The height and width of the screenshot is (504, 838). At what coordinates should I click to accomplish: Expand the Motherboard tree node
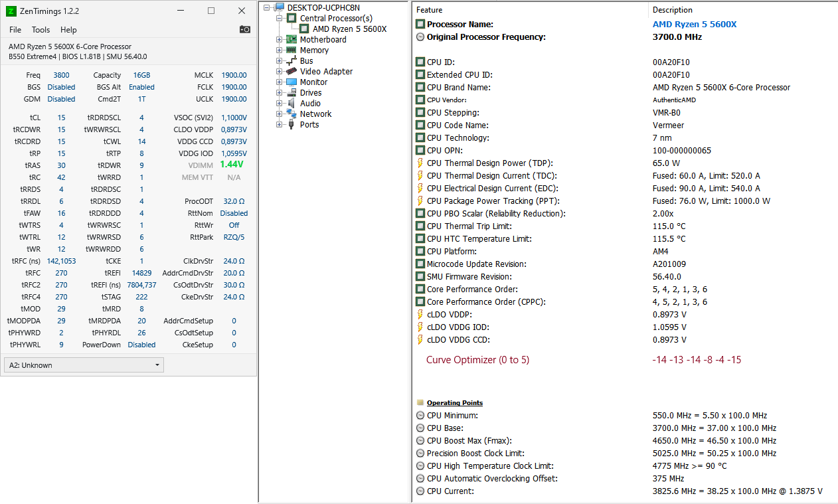280,39
